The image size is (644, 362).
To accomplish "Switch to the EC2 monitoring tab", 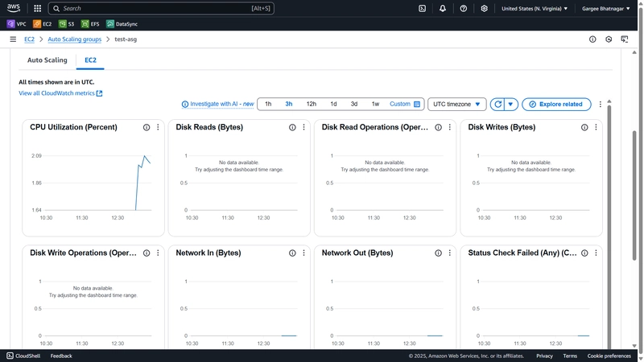I will 90,60.
